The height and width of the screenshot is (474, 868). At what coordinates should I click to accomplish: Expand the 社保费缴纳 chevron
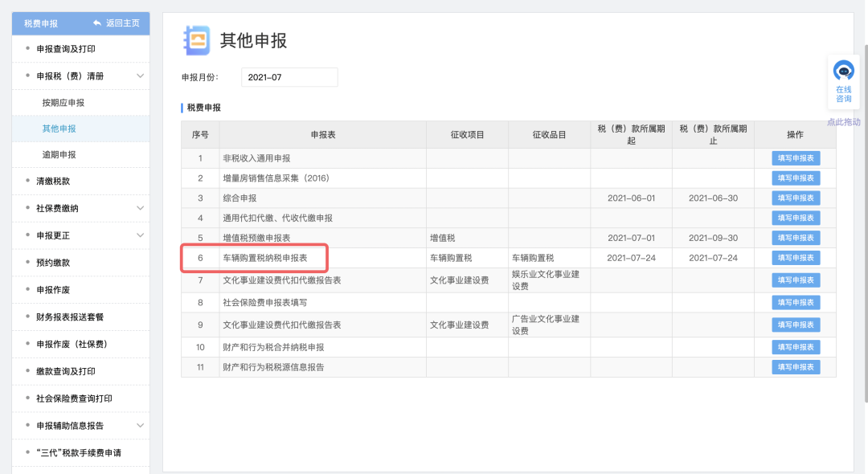(x=140, y=208)
